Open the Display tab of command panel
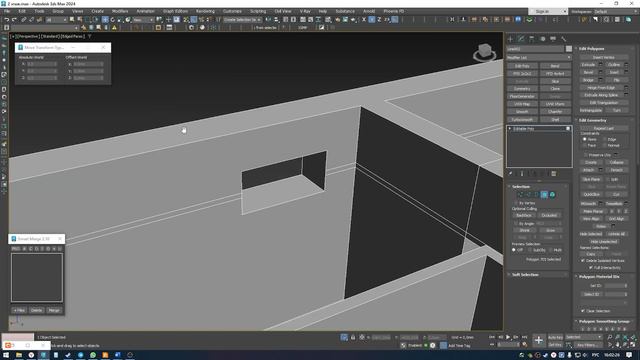640x360 pixels. (x=553, y=39)
